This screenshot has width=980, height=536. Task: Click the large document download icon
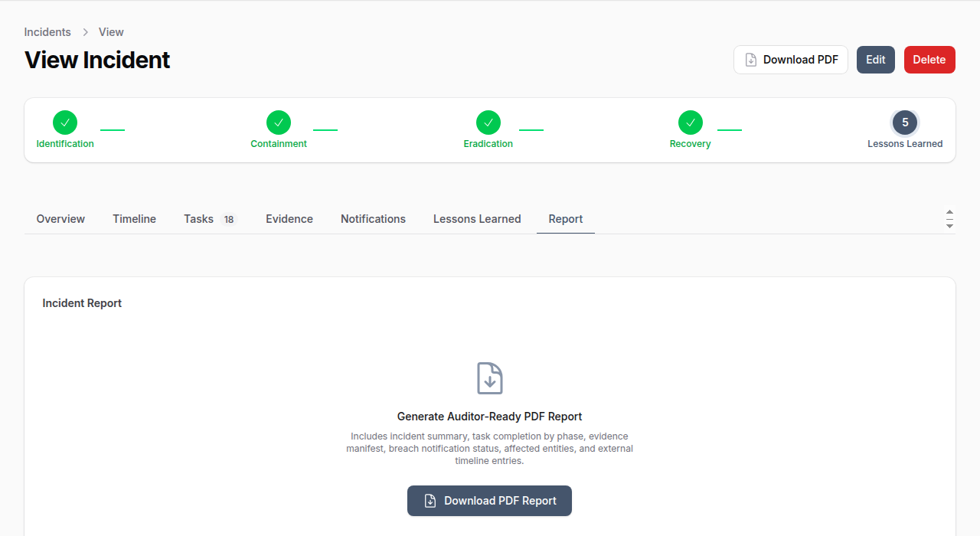click(490, 378)
